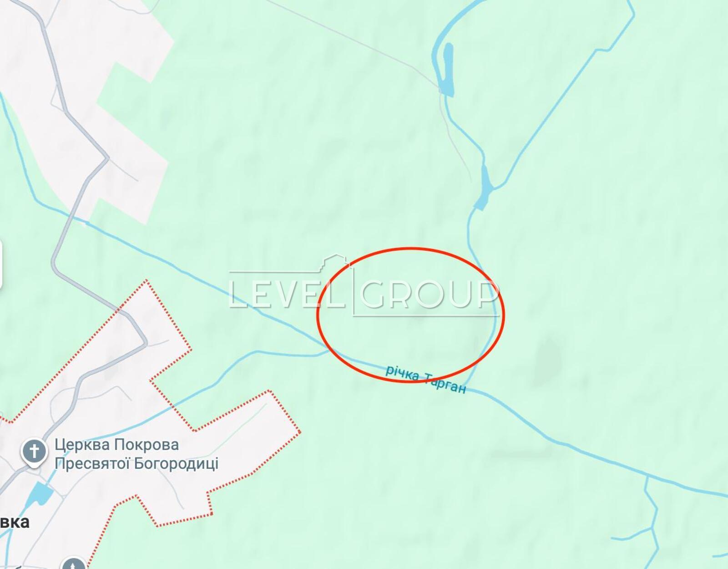Select the thin gray track near top pond

point(455,137)
